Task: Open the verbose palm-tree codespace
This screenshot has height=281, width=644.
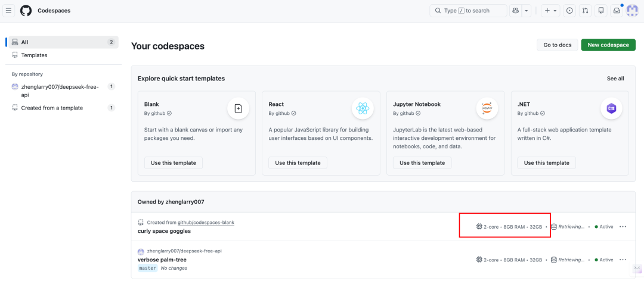Action: point(162,260)
